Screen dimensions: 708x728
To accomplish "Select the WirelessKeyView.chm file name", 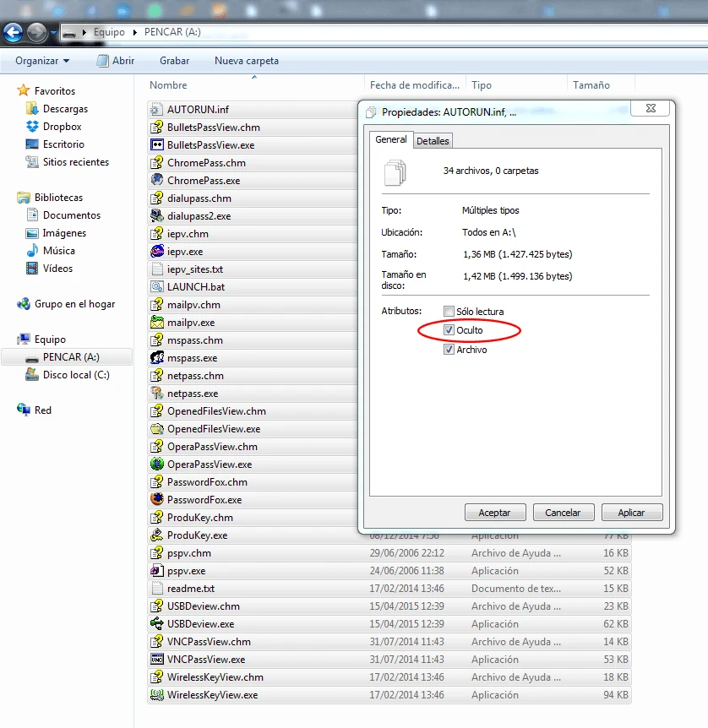I will click(x=215, y=677).
